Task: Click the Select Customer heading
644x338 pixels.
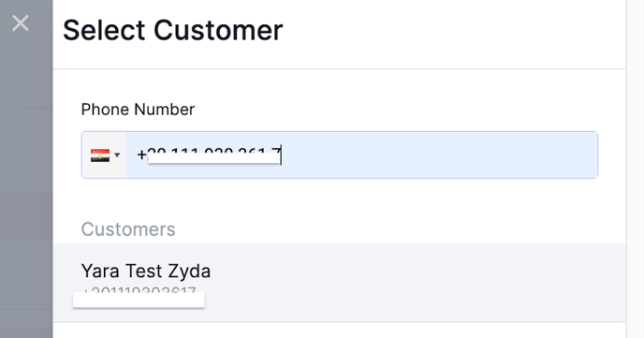Action: pos(172,30)
